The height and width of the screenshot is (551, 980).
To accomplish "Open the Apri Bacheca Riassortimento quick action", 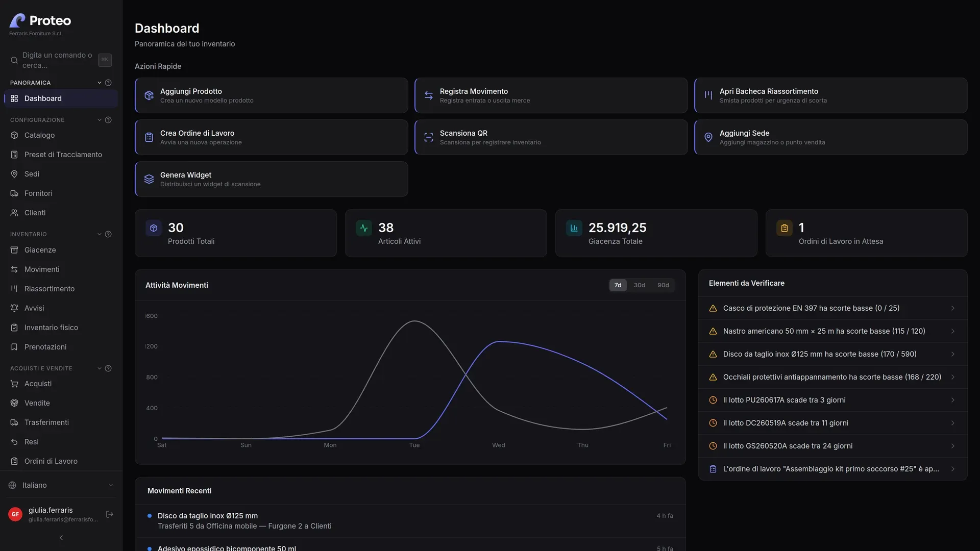I will [831, 95].
